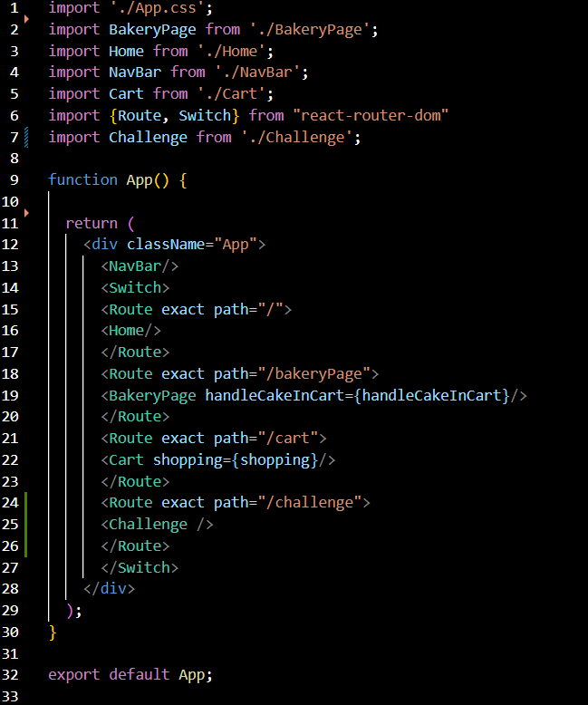This screenshot has height=705, width=588.
Task: Click the </Route> closing tag on line 17
Action: coord(135,352)
